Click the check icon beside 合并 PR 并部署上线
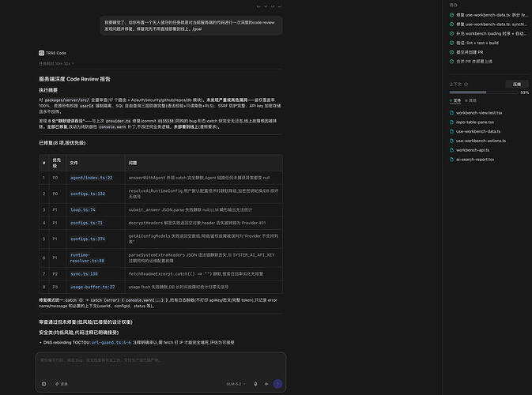532x395 pixels. tap(451, 62)
